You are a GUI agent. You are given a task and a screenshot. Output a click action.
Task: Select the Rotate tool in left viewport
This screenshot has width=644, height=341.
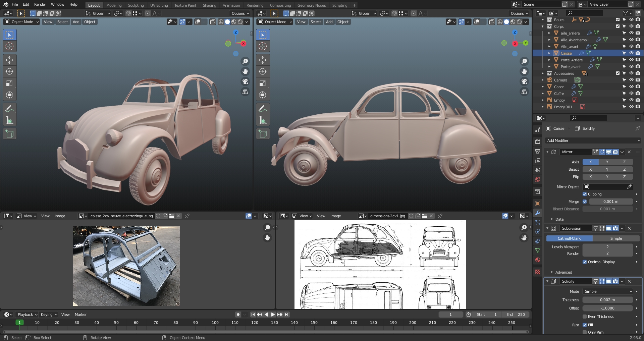pos(9,72)
